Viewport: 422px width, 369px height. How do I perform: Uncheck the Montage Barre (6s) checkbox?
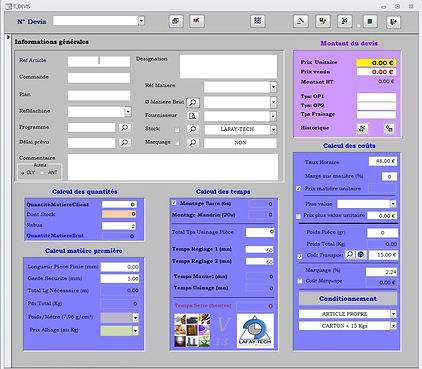coord(174,203)
